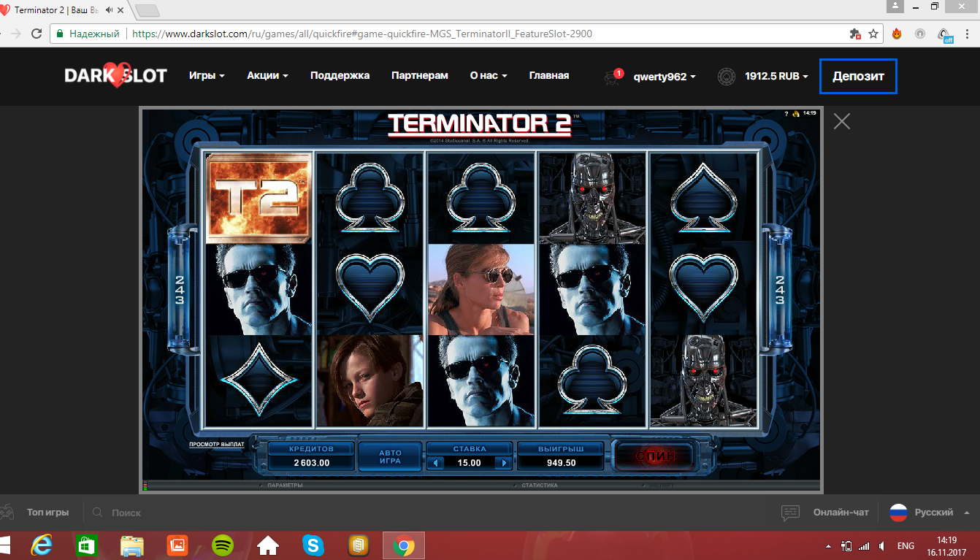
Task: Decrease the bet with left arrow
Action: 436,463
